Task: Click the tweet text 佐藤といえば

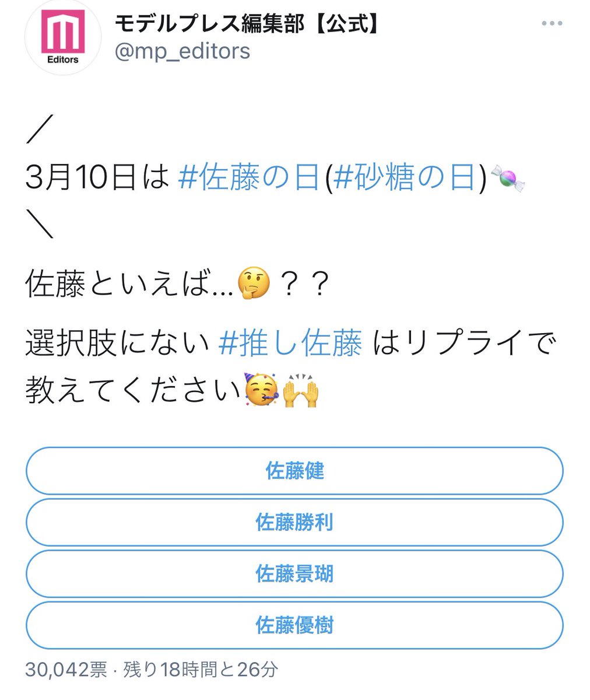Action: tap(128, 286)
